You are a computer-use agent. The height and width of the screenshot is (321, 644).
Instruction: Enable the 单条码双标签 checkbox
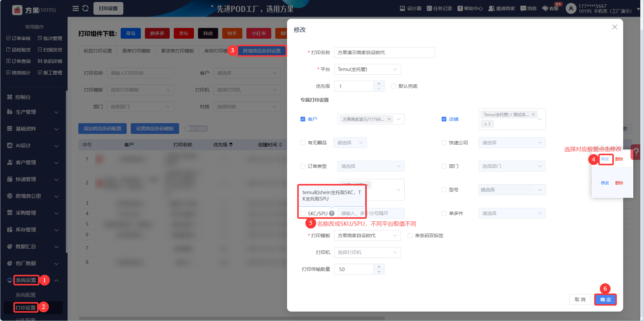410,236
